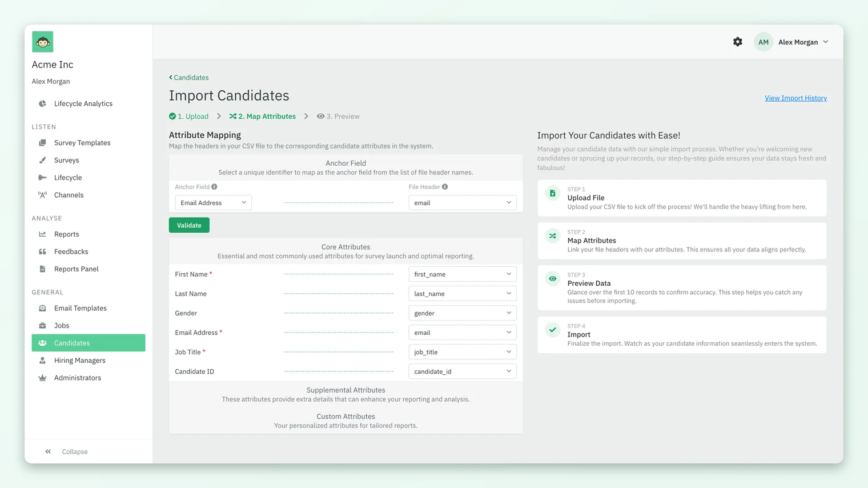The height and width of the screenshot is (488, 868).
Task: Open the Gender mapping dropdown
Action: (463, 313)
